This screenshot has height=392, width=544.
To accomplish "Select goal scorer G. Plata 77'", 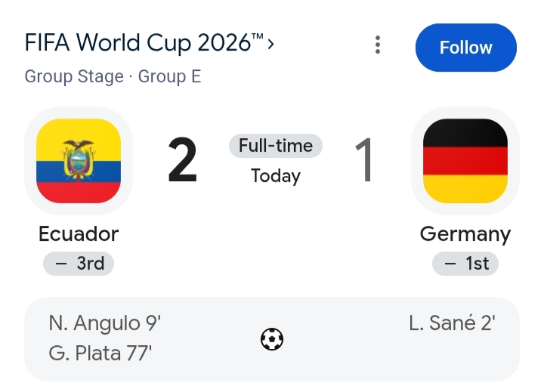I will pyautogui.click(x=100, y=353).
